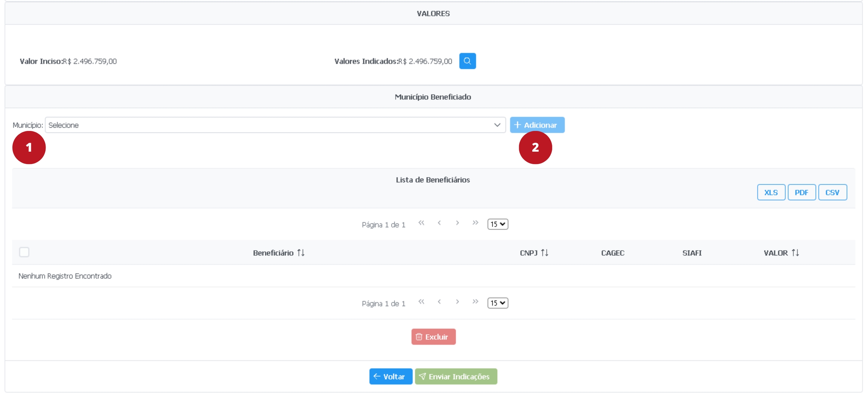The width and height of the screenshot is (868, 396).
Task: Open top rows-per-page selector showing 15
Action: click(x=498, y=224)
